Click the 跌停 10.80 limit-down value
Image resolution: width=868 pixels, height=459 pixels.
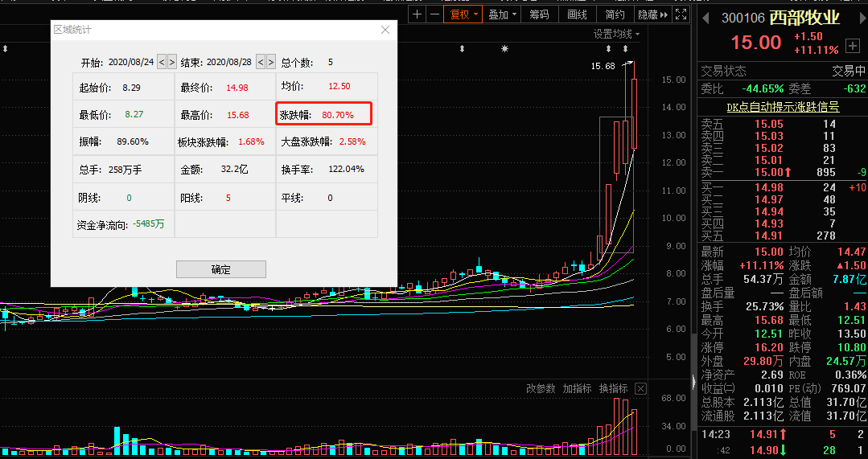pos(851,348)
